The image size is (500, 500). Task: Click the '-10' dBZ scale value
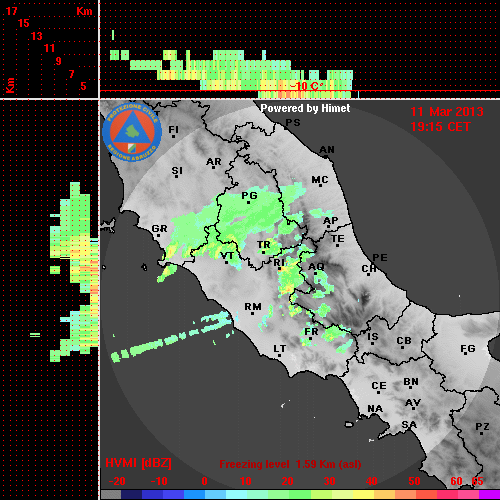(x=159, y=481)
